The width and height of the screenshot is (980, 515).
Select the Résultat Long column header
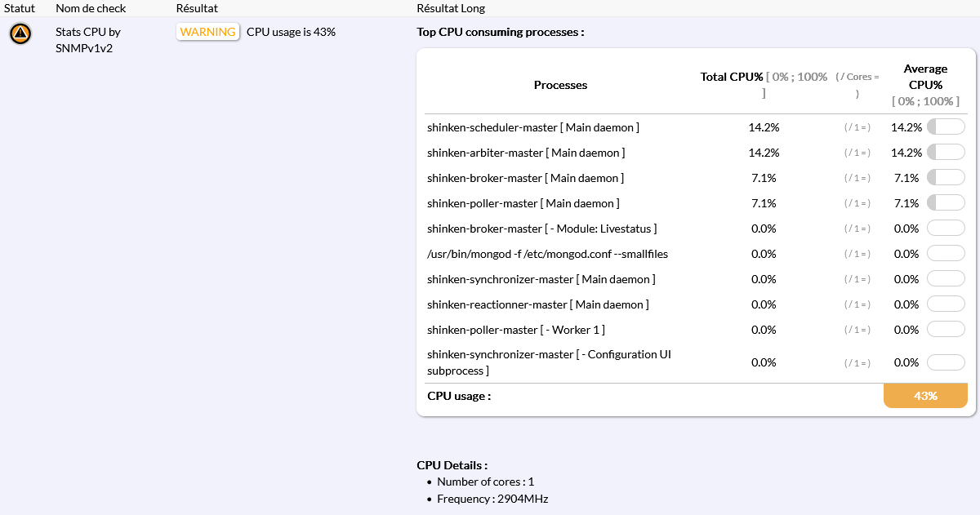pos(450,8)
